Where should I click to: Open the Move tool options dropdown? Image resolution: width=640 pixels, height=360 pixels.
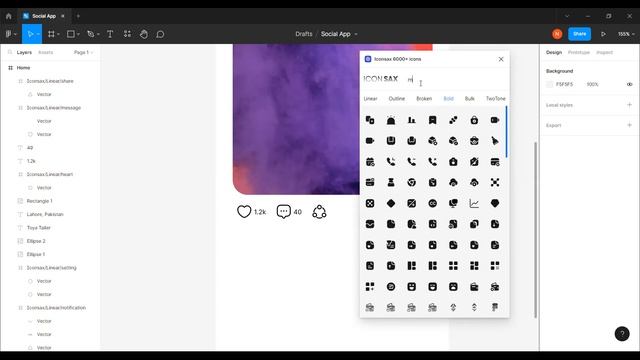[x=38, y=34]
